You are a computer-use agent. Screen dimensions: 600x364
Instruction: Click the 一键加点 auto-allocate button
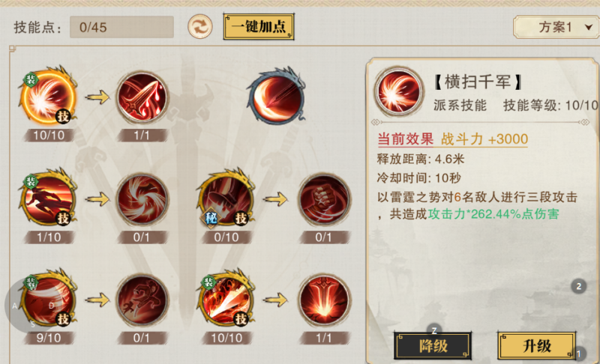(259, 27)
